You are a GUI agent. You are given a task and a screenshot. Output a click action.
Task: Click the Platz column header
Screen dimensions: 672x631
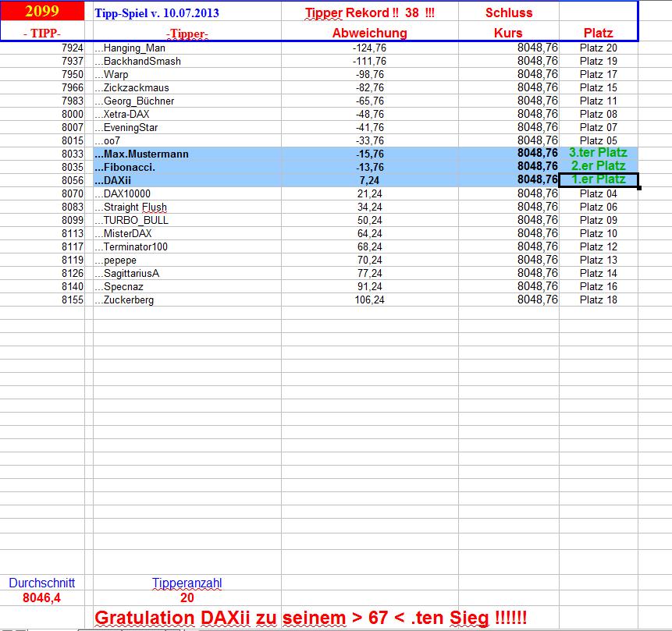coord(599,33)
